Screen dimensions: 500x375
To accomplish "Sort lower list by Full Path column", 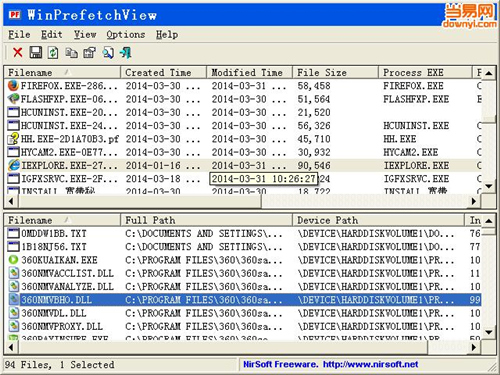I will pos(206,220).
